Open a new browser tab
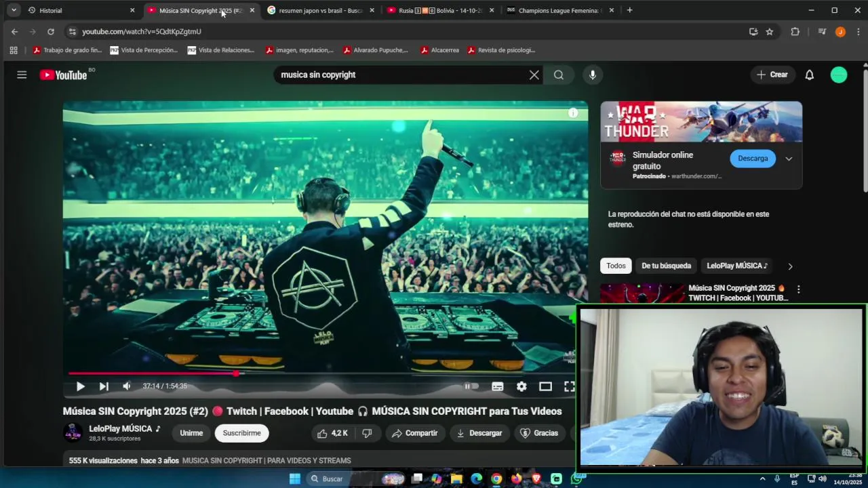Screen dimensions: 868x488 click(629, 10)
